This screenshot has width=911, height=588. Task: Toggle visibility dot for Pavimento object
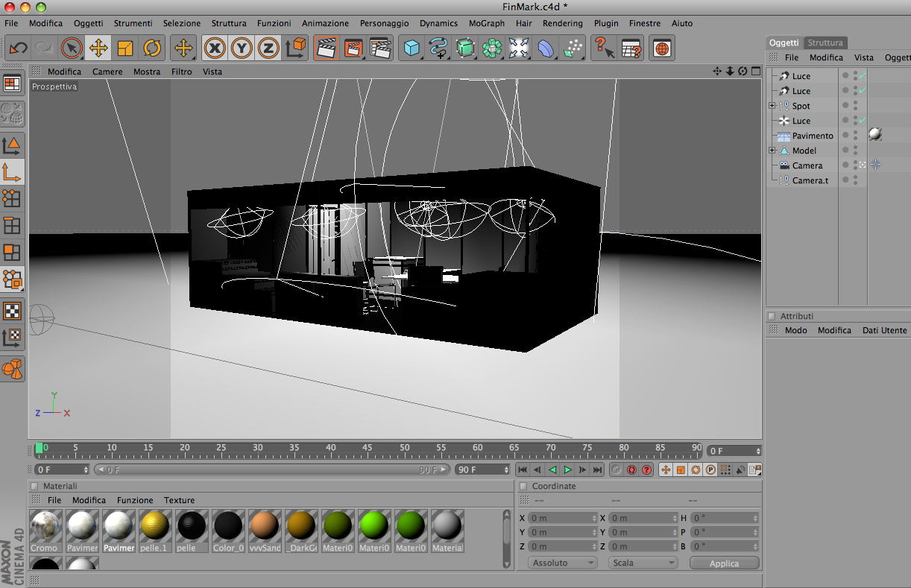pyautogui.click(x=845, y=136)
